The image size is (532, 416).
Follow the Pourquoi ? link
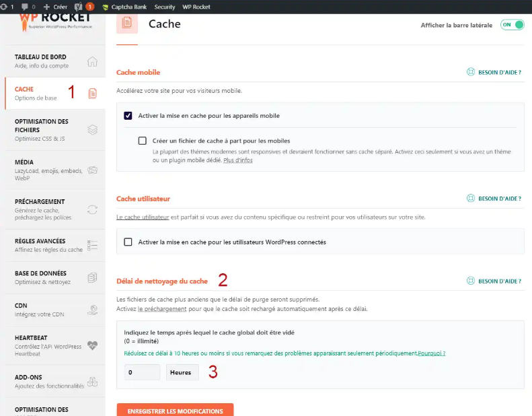(432, 353)
